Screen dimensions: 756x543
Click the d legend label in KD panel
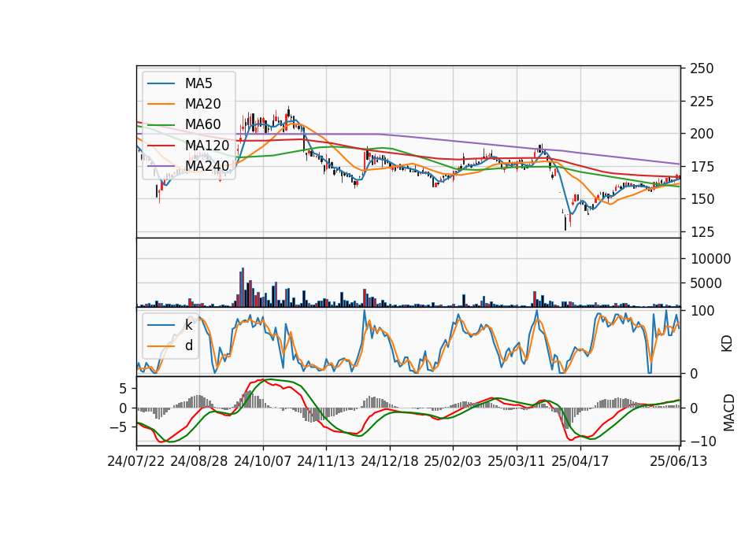coord(189,345)
